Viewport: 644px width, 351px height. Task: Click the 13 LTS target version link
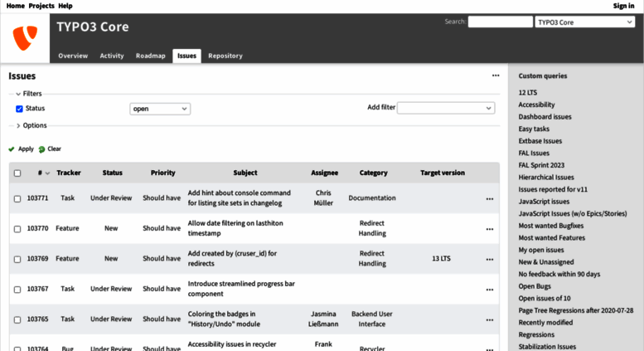coord(441,259)
